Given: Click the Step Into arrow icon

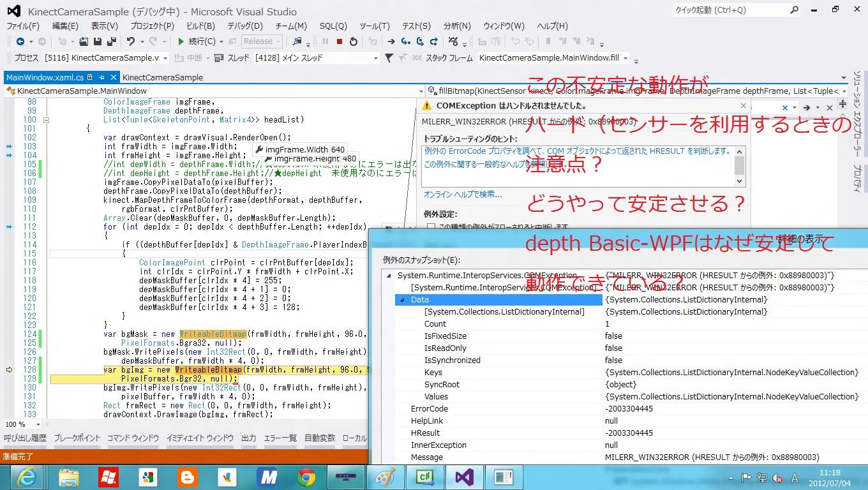Looking at the screenshot, I should tap(405, 41).
